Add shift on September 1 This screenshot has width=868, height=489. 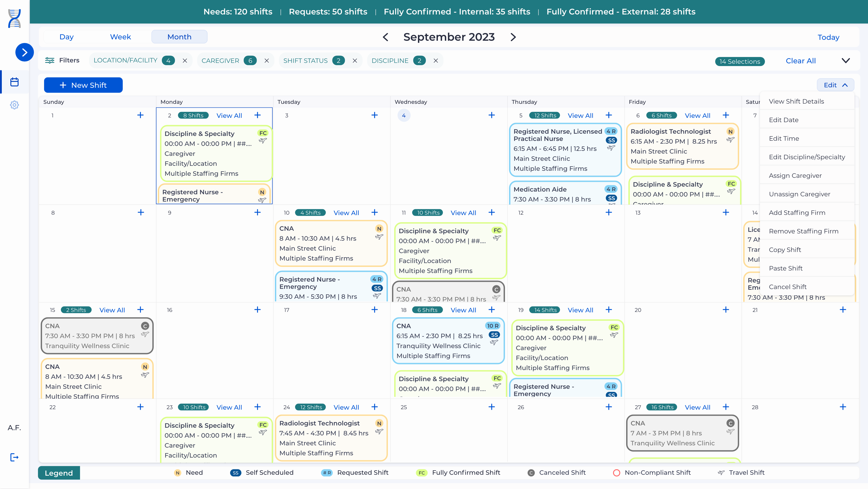point(141,115)
